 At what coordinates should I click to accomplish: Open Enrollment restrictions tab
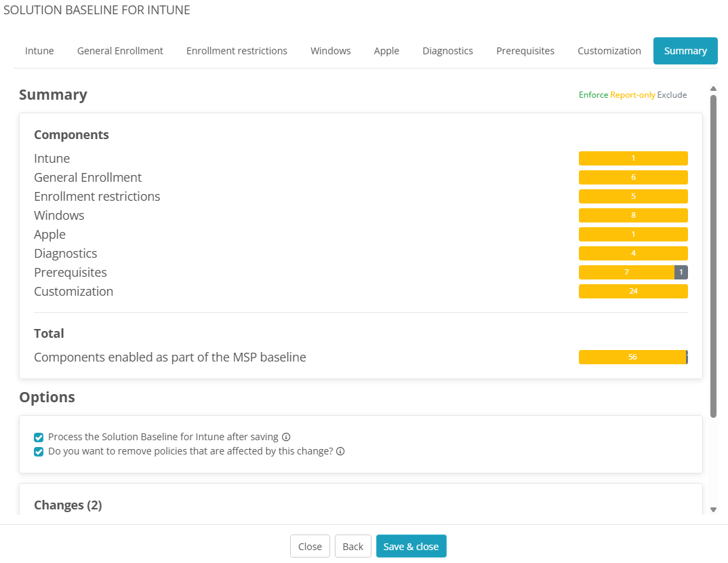click(x=237, y=51)
